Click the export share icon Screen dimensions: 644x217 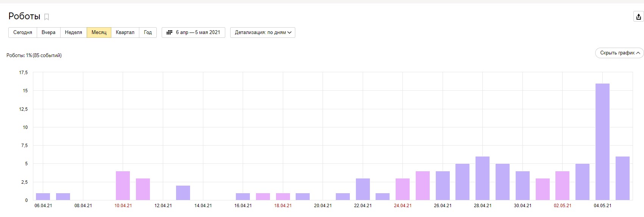click(638, 17)
